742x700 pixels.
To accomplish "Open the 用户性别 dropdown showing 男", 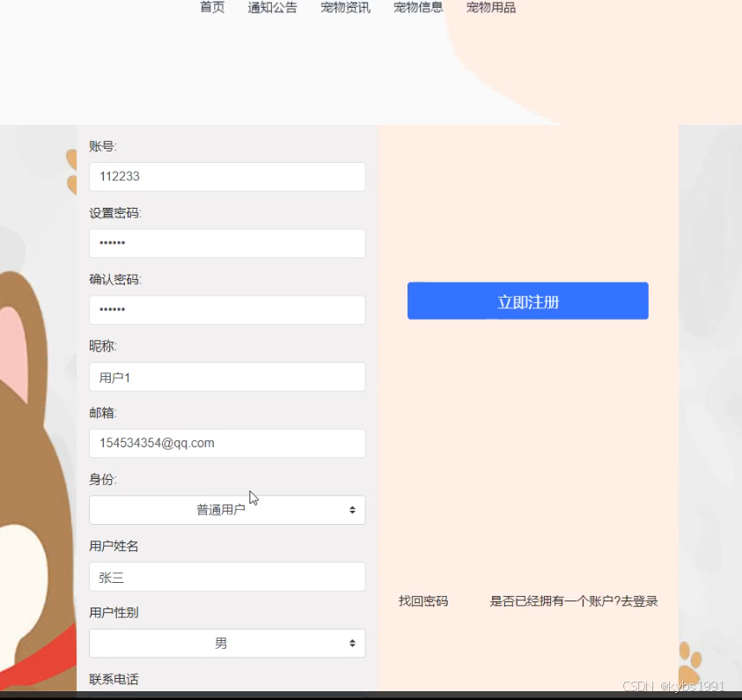I will tap(227, 643).
